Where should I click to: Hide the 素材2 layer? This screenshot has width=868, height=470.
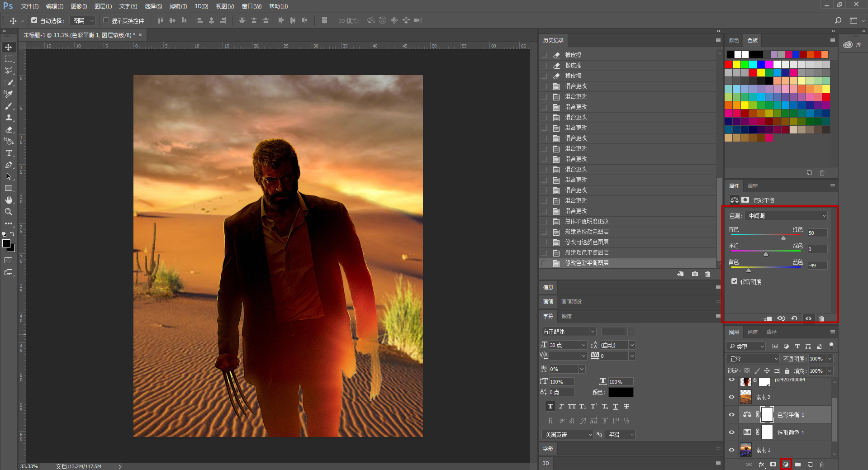click(x=731, y=397)
